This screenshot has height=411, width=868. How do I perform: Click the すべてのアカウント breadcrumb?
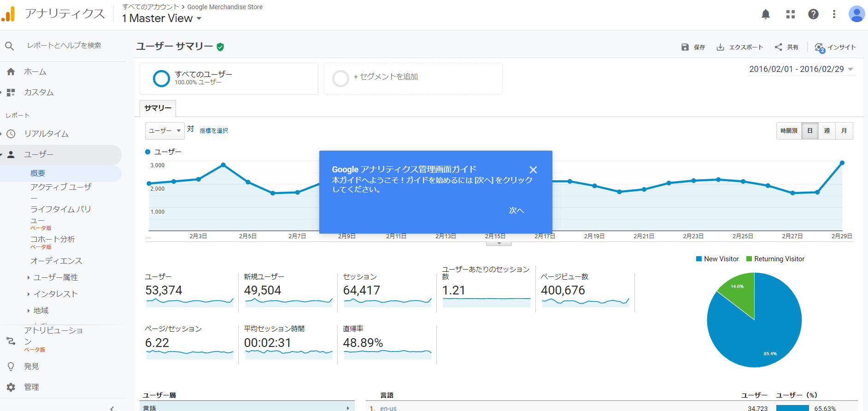(x=151, y=7)
